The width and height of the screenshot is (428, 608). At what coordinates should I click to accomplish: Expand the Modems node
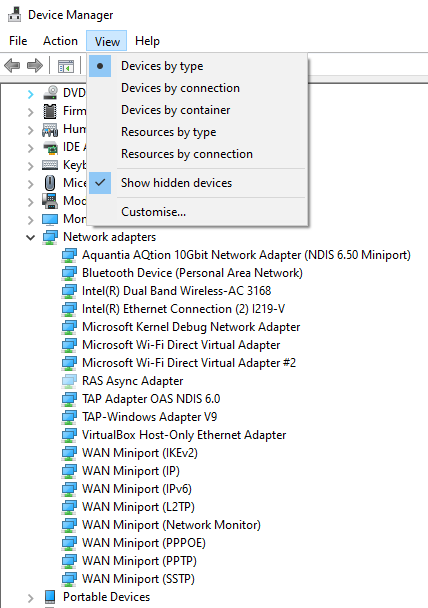(x=31, y=202)
